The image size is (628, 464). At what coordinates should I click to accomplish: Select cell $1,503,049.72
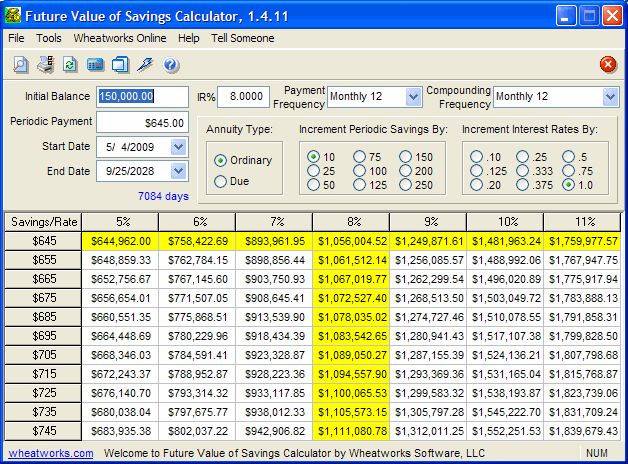505,298
